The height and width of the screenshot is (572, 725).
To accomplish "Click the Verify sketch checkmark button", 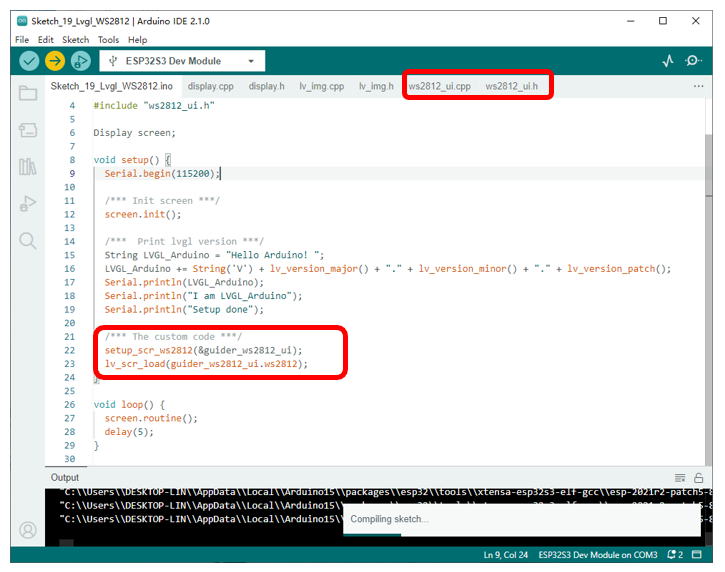I will pos(29,61).
